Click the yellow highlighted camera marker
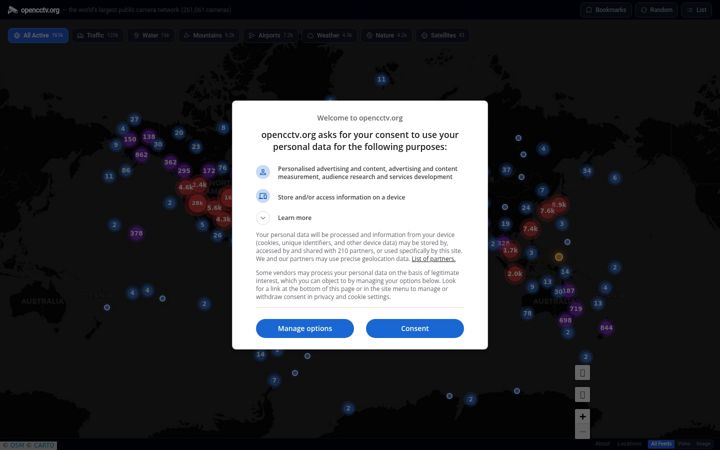Viewport: 720px width, 450px height. click(x=559, y=257)
